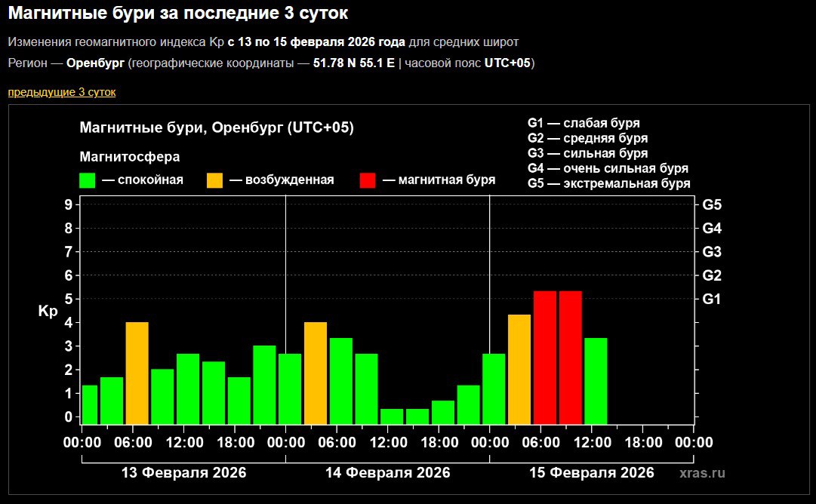Click the red 'магнитная буря' legend swatch
The image size is (816, 504).
(x=370, y=180)
